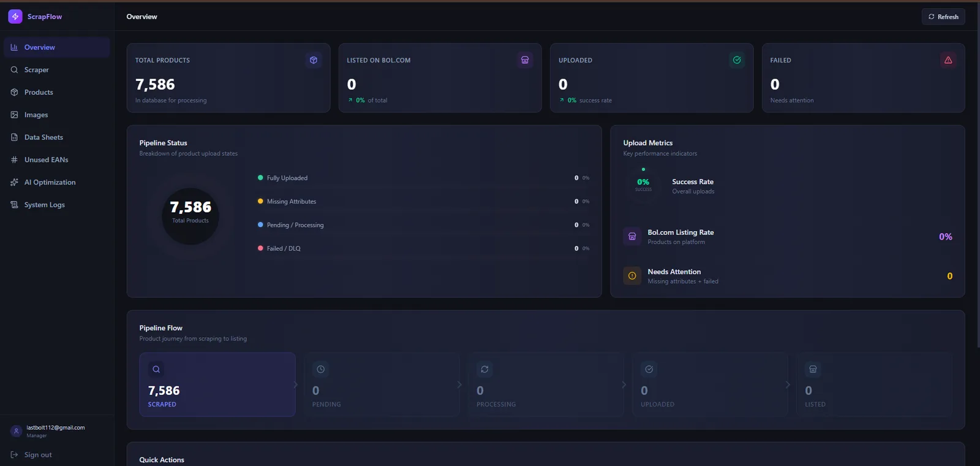Open Data Sheets from the sidebar

(x=57, y=137)
